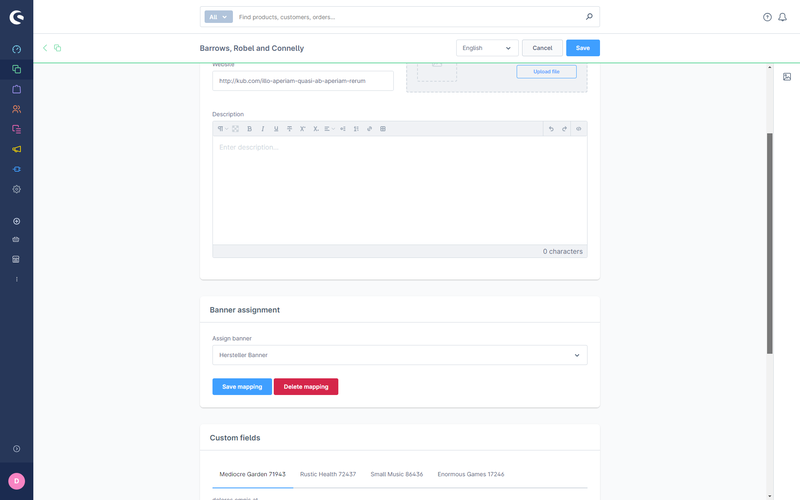Select the Enormous Games 17246 tab

[x=469, y=474]
